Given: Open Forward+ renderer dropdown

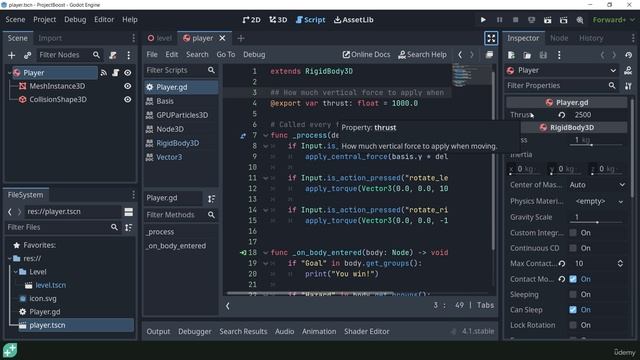Looking at the screenshot, I should click(x=613, y=20).
